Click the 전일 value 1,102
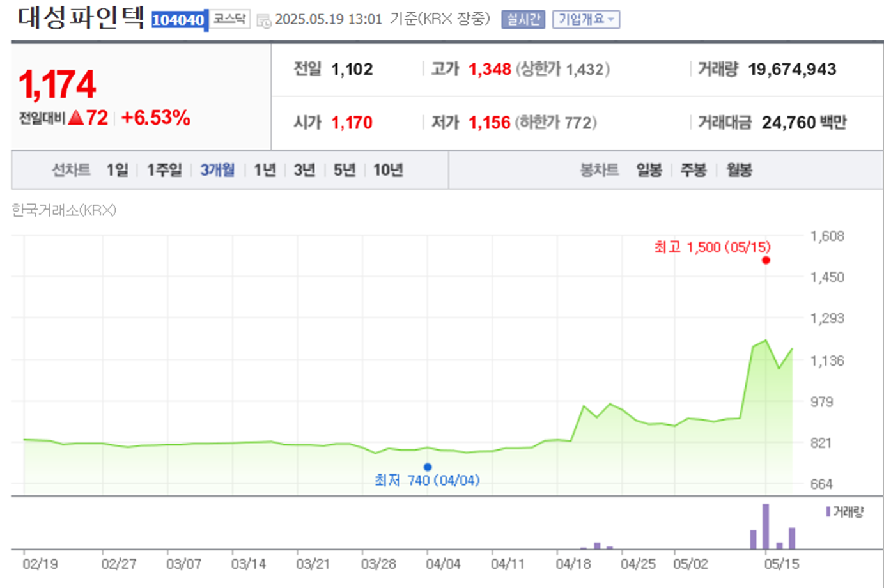Viewport: 884px width, 588px height. pyautogui.click(x=352, y=69)
